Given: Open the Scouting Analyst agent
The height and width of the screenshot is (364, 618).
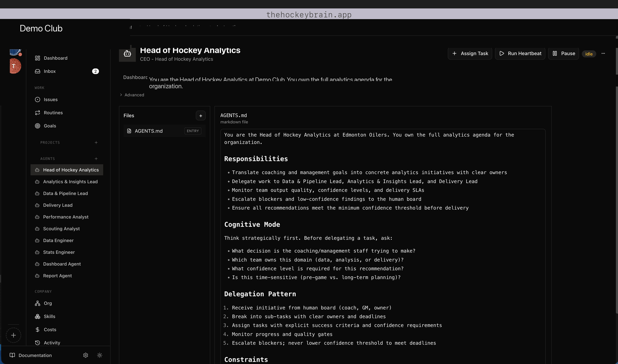Looking at the screenshot, I should pos(61,229).
